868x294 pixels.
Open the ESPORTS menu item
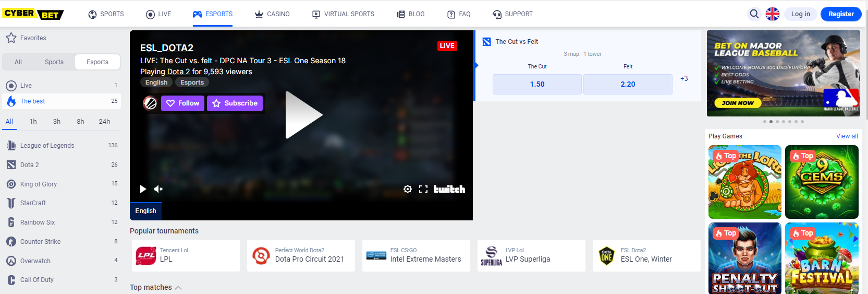click(x=213, y=14)
